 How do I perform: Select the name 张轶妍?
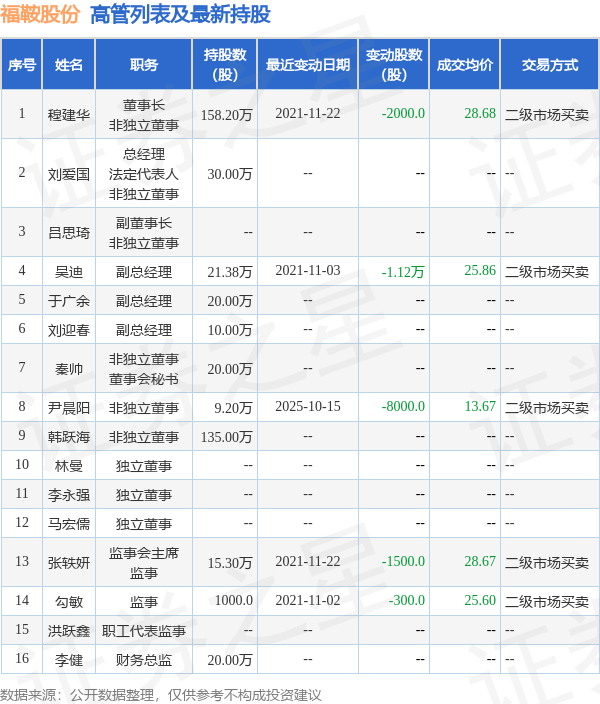[x=69, y=563]
